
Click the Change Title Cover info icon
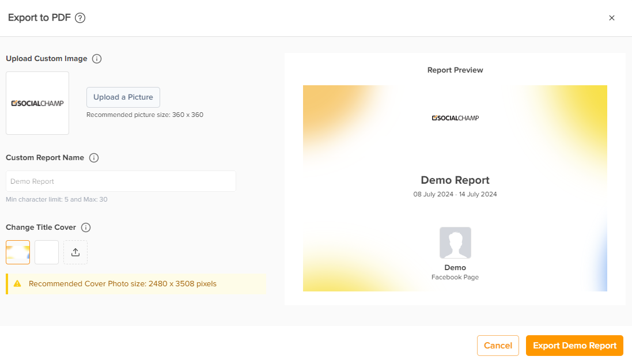85,227
